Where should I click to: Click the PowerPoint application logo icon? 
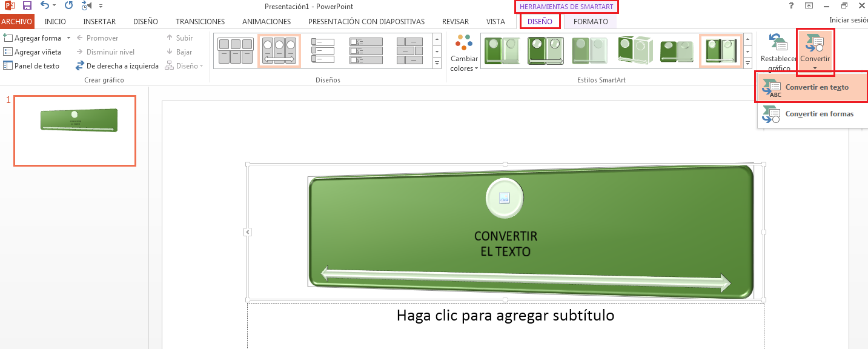10,6
